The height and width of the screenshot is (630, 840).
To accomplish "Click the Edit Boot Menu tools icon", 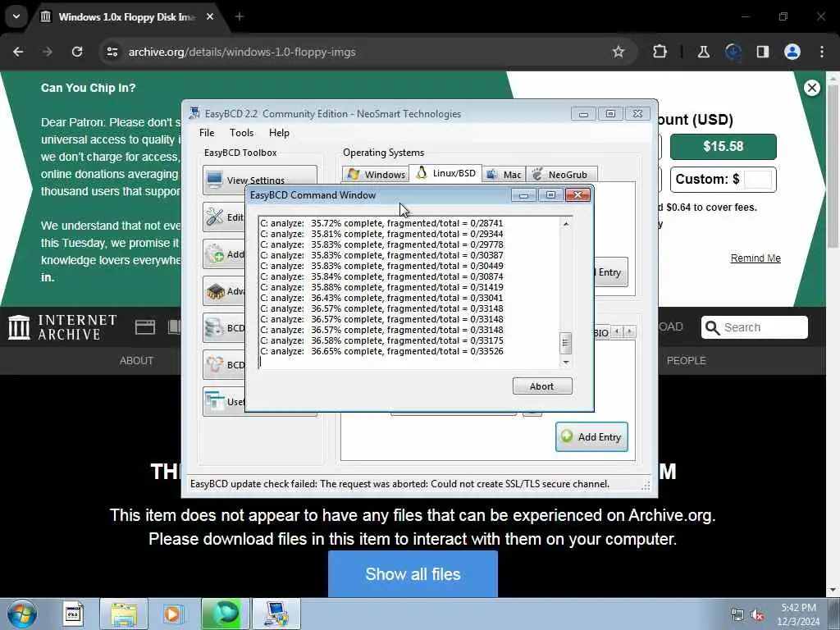I will pyautogui.click(x=215, y=217).
